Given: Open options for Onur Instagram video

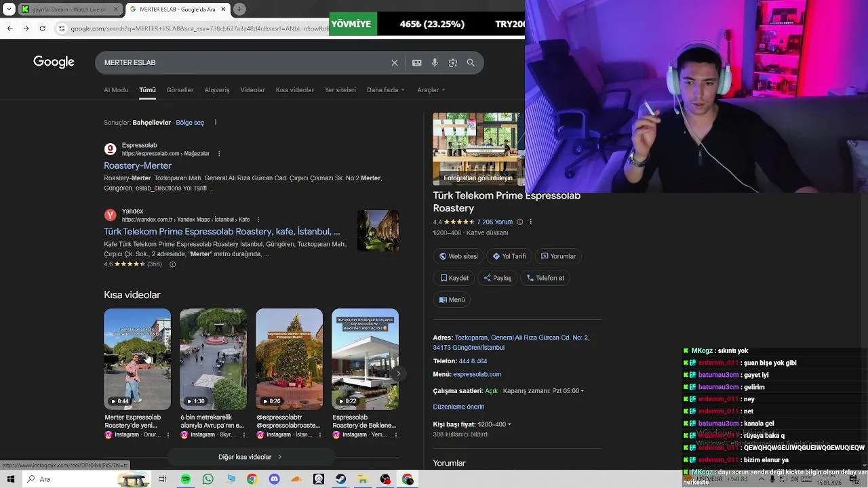Looking at the screenshot, I should [168, 435].
